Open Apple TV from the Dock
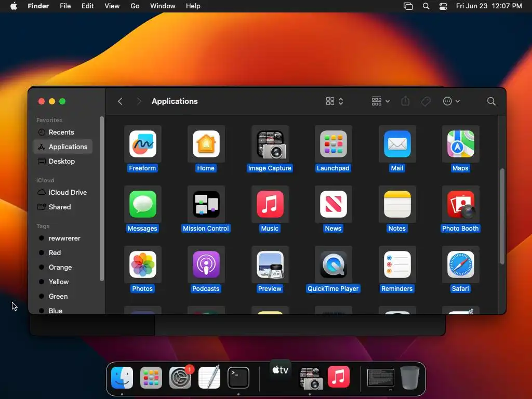532x399 pixels. coord(281,370)
